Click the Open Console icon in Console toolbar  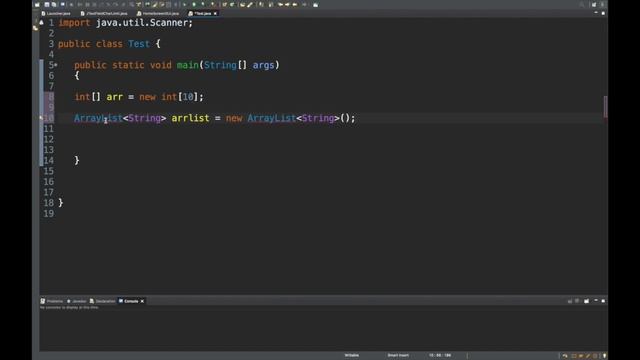point(587,301)
